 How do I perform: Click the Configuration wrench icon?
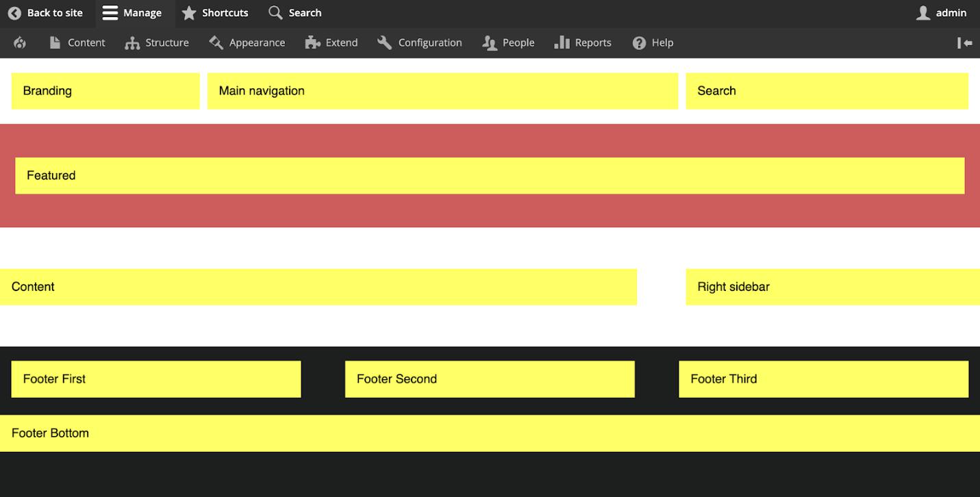(x=383, y=42)
